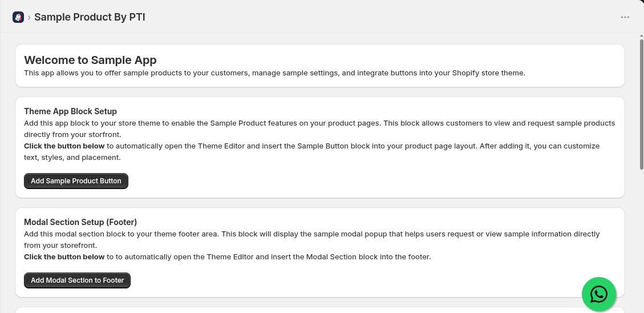Select the Welcome to Sample App heading
This screenshot has width=644, height=313.
click(90, 60)
